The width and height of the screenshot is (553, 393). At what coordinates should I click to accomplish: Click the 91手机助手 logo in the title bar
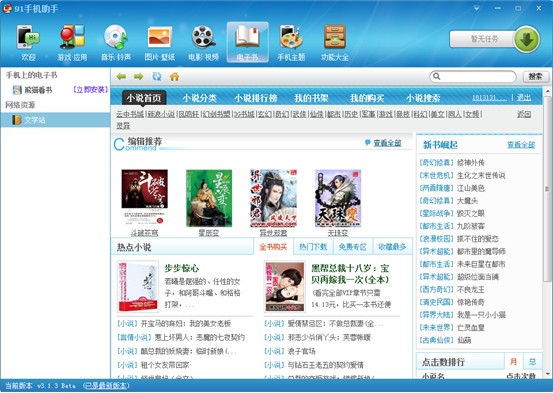click(7, 8)
